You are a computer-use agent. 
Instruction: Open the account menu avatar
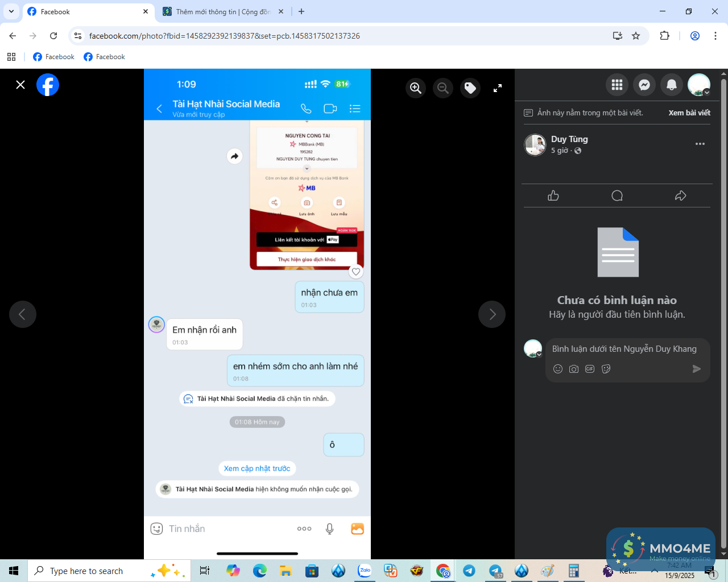click(699, 85)
